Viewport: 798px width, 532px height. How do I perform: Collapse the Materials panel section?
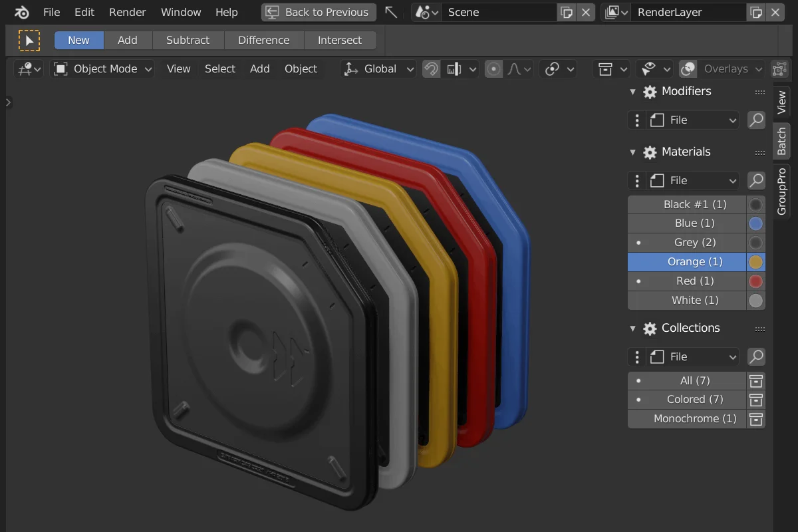point(632,152)
